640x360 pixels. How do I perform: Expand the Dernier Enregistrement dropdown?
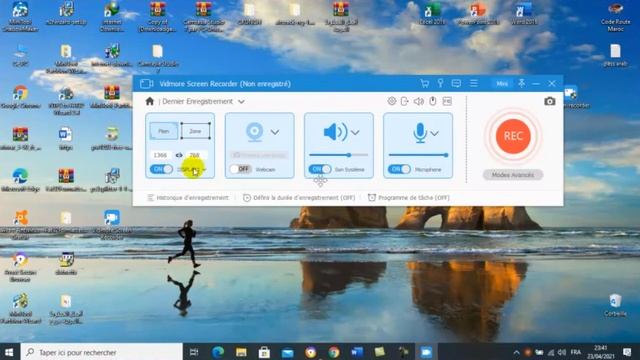242,102
